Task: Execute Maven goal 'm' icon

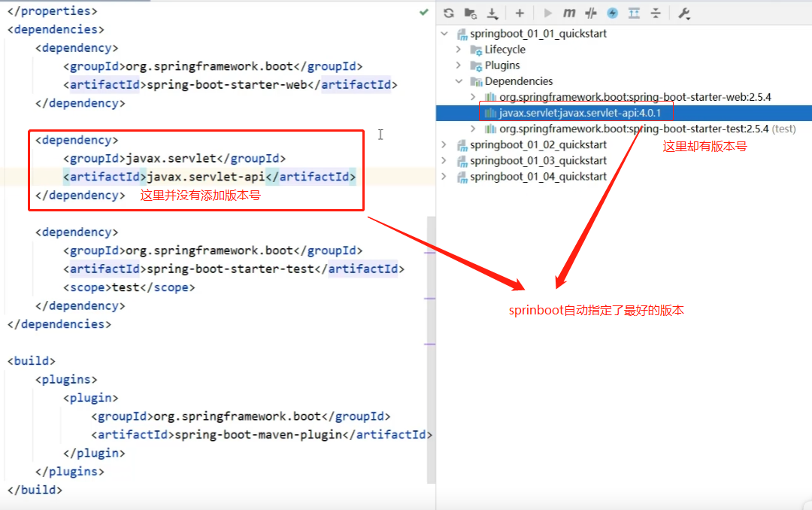Action: coord(569,14)
